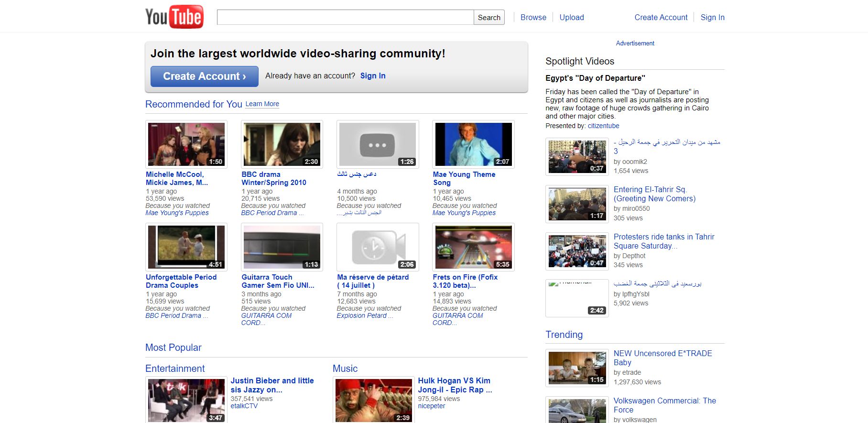Screen dimensions: 868x423
Task: Click the citizentube presenter link
Action: coord(603,126)
